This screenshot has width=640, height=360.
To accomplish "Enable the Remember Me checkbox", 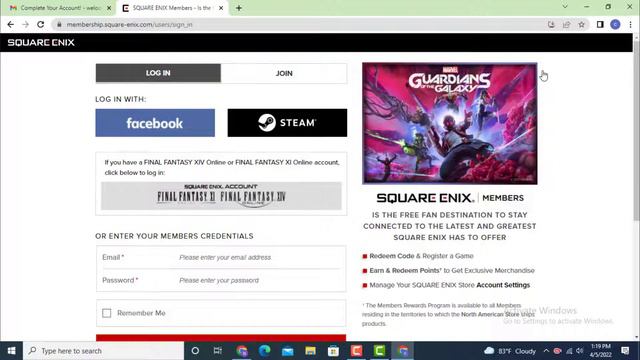I will (x=107, y=313).
